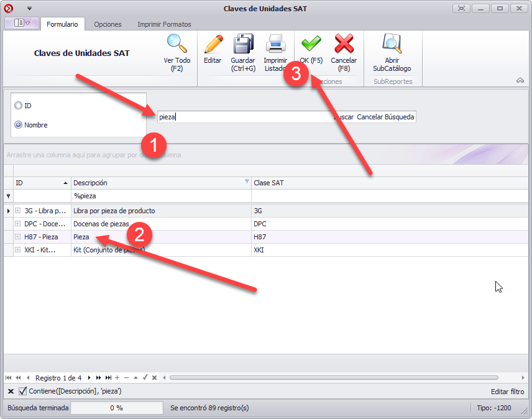Click the %pieza Descripción filter cell
The height and width of the screenshot is (419, 532).
click(x=161, y=196)
